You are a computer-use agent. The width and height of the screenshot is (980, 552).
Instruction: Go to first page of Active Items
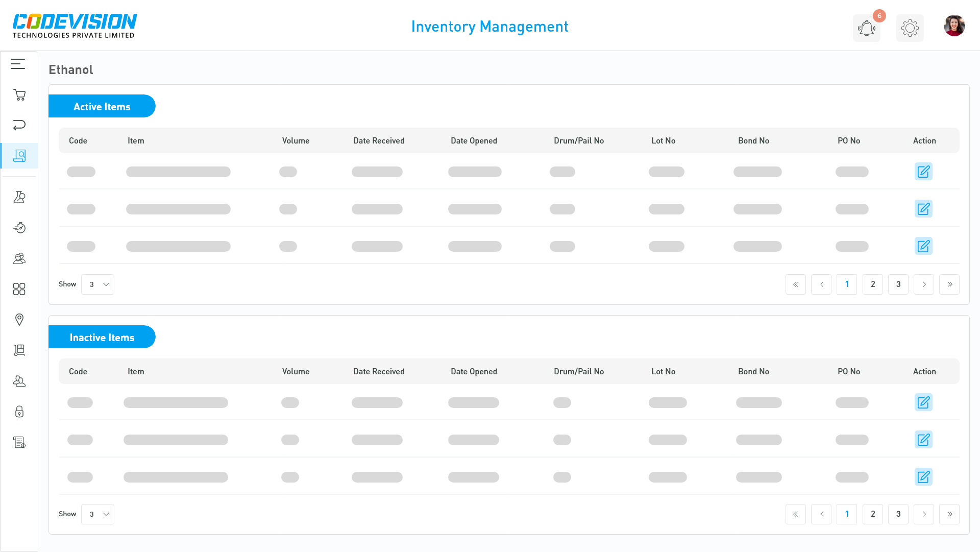[x=796, y=284]
